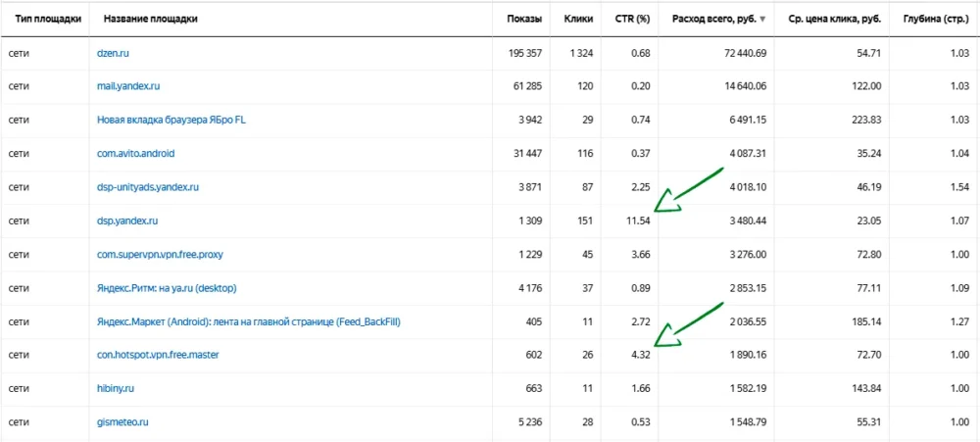Open Яндекс.Ритм: на ya.ru (desktop) link

(167, 288)
